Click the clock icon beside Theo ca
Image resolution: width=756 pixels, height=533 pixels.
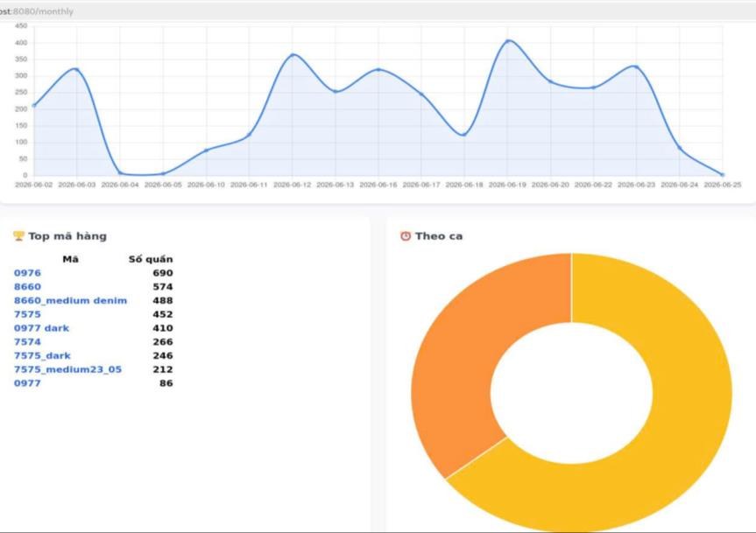(406, 236)
